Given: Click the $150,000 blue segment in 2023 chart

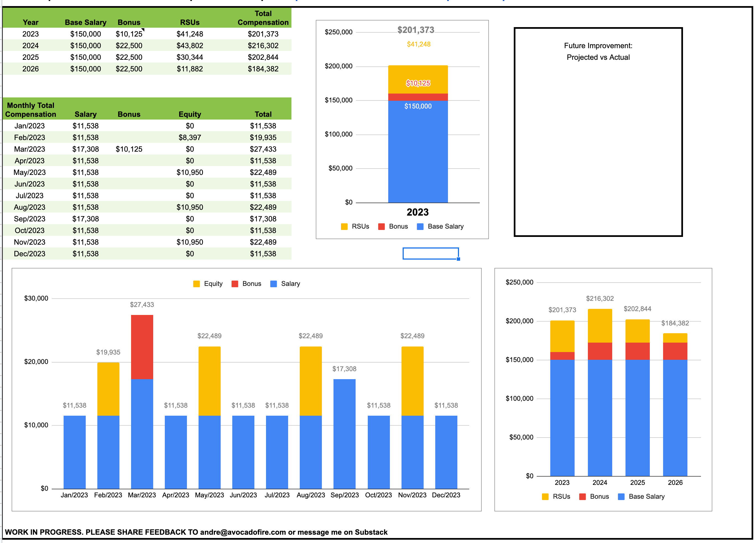Looking at the screenshot, I should [418, 152].
